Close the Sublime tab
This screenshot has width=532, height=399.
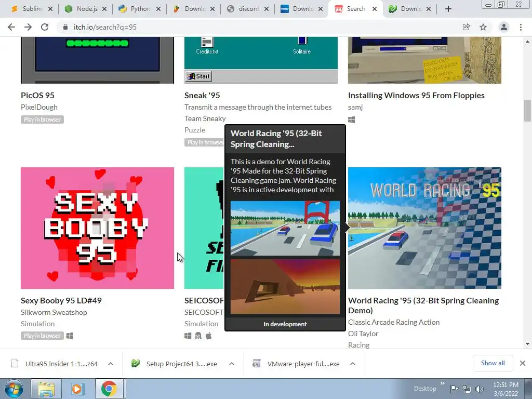(x=50, y=9)
